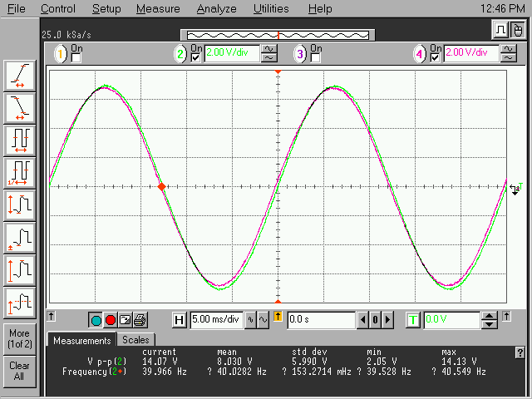Click the red Stop acquisition button
Image resolution: width=532 pixels, height=399 pixels.
[x=111, y=320]
